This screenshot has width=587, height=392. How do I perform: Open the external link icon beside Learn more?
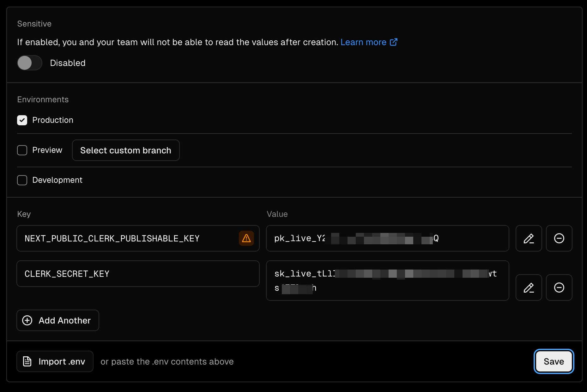click(394, 42)
